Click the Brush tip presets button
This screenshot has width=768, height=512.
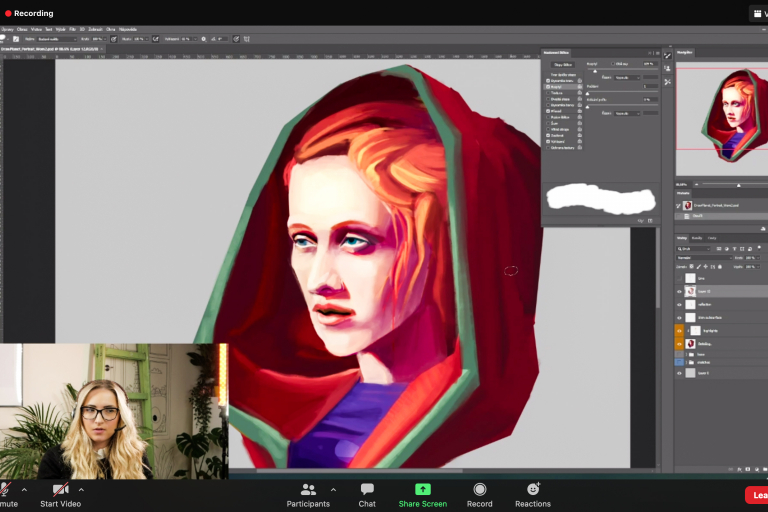[562, 63]
